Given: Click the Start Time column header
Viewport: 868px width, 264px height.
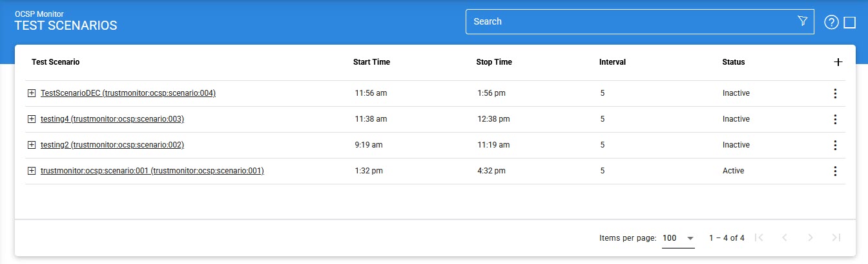Looking at the screenshot, I should 371,62.
